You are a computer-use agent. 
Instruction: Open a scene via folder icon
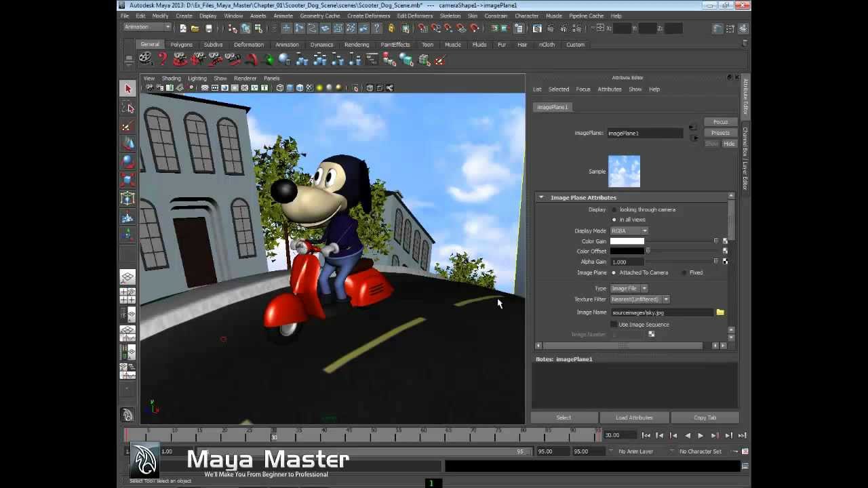click(x=195, y=28)
